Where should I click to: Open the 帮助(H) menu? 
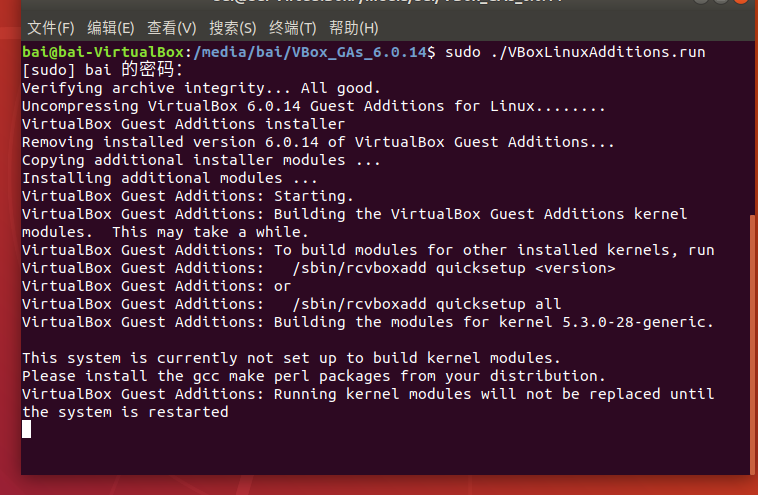(x=354, y=28)
